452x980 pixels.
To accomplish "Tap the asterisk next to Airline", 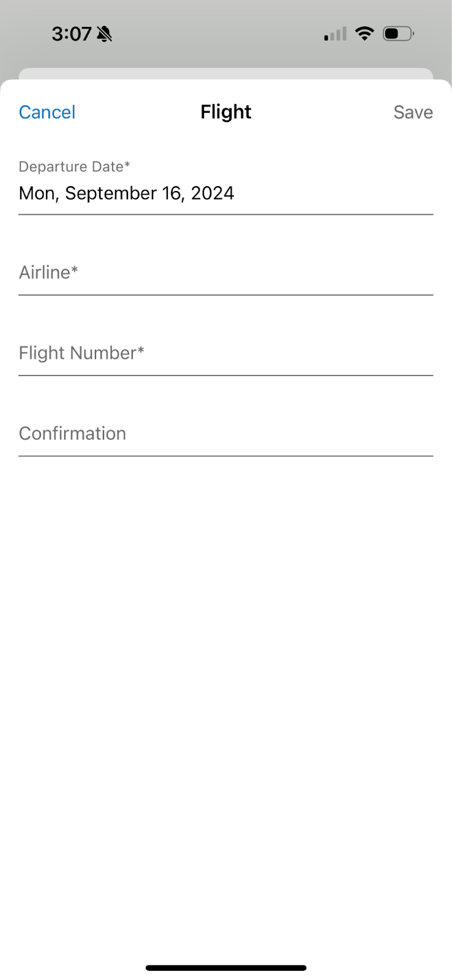I will [75, 269].
